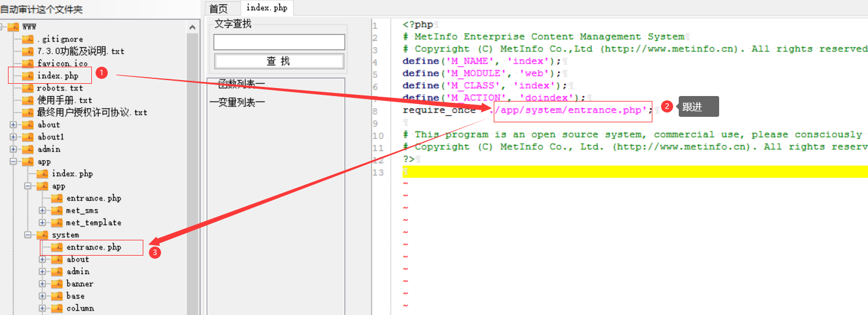Screen dimensions: 868x315
Task: Expand the about folder node
Action: tap(13, 125)
